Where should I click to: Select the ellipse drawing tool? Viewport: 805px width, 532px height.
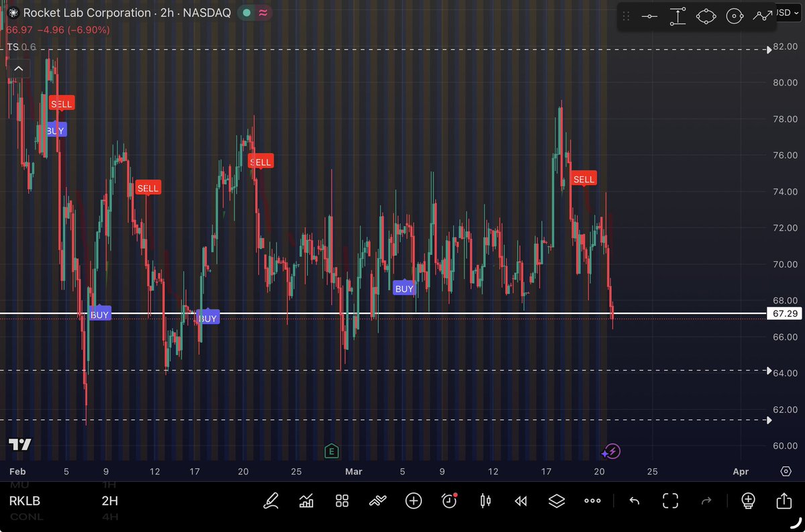click(706, 16)
